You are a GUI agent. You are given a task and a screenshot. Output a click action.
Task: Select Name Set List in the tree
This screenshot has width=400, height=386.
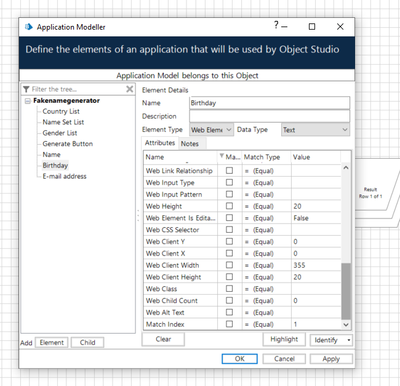pyautogui.click(x=63, y=122)
